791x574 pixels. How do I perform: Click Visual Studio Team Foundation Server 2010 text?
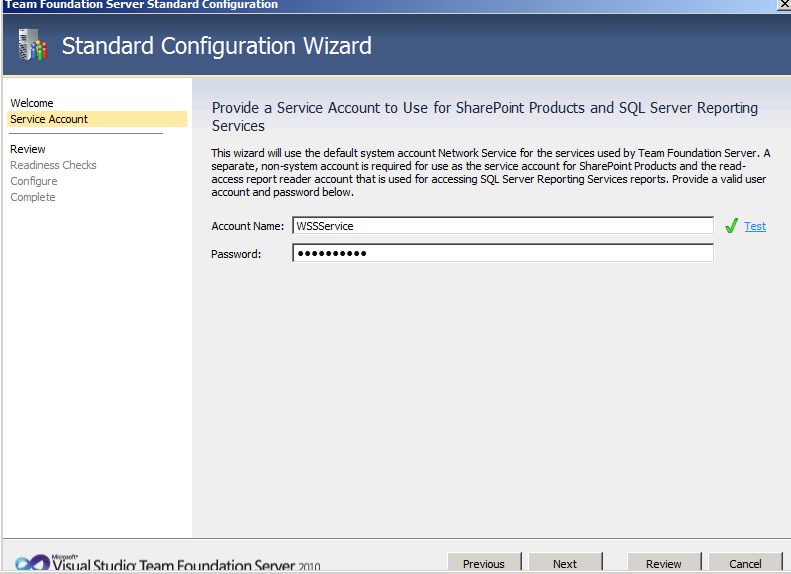pyautogui.click(x=186, y=564)
